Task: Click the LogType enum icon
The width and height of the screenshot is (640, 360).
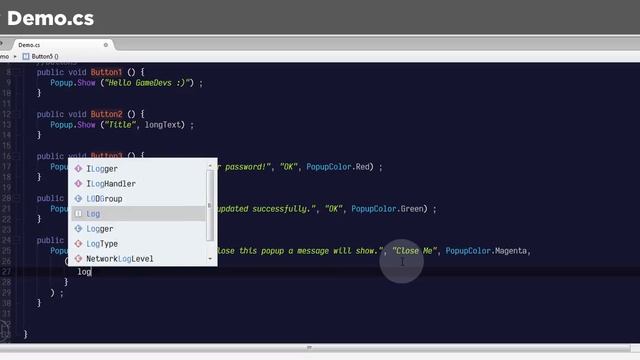Action: 78,244
